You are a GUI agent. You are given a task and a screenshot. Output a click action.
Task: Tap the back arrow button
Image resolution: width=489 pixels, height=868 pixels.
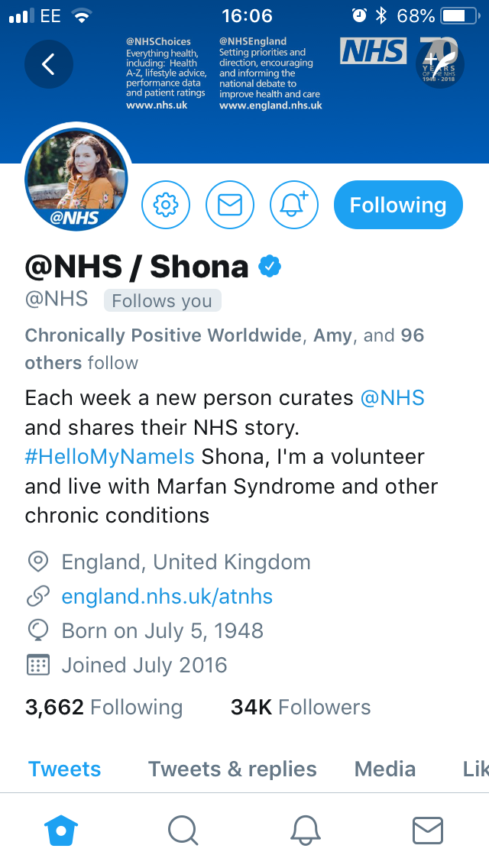tap(49, 64)
